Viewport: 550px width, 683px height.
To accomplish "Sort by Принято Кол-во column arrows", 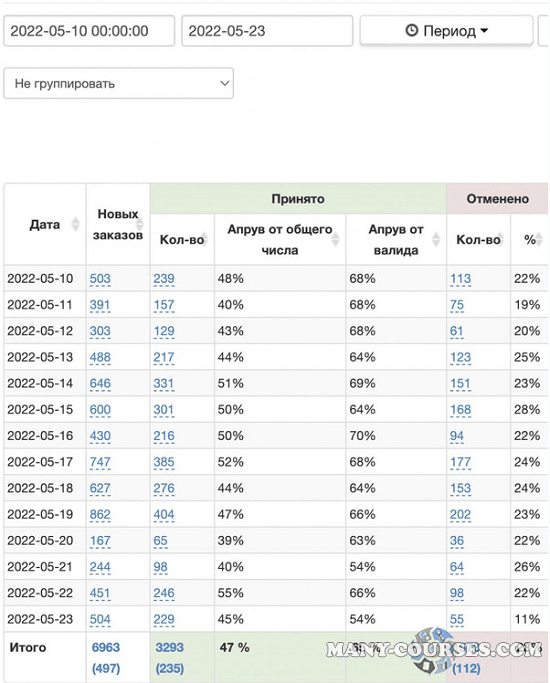I will (204, 239).
